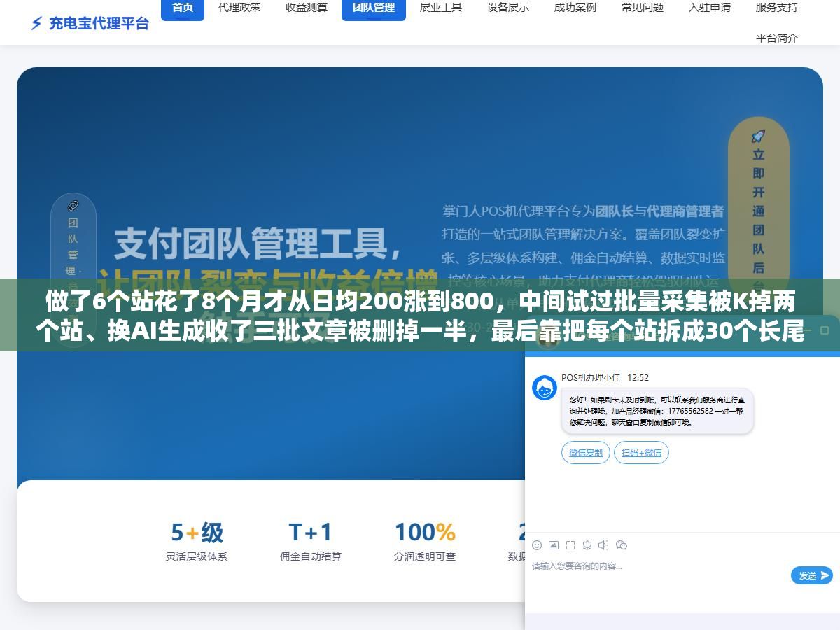Click the agent avatar of POS机办理小佳
The image size is (840, 630).
[545, 388]
